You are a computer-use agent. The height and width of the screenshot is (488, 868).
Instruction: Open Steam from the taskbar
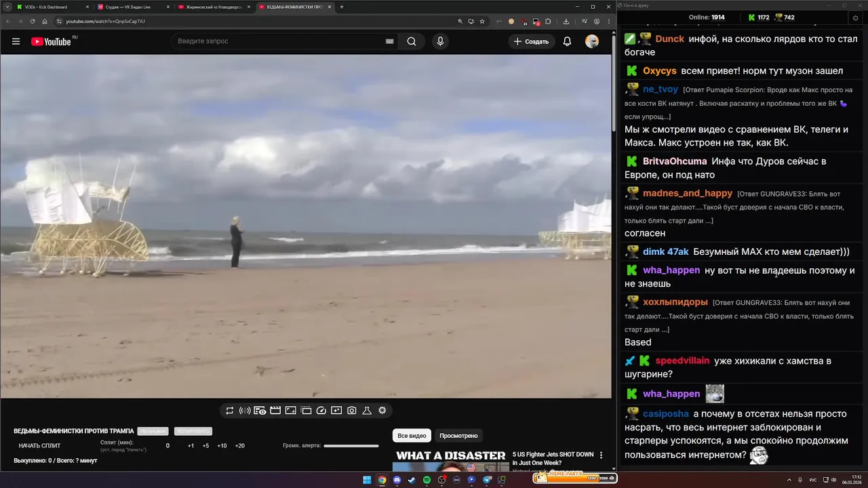tap(412, 480)
